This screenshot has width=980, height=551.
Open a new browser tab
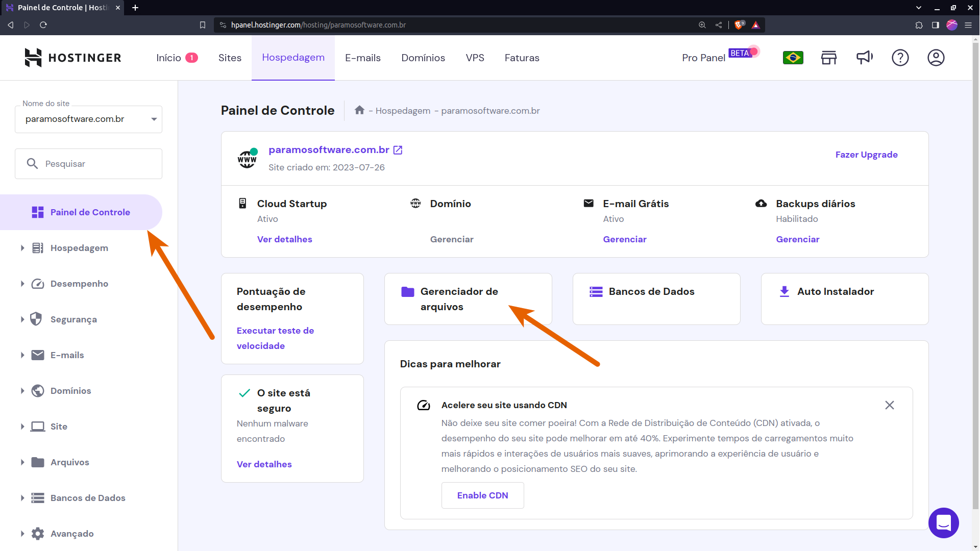coord(135,8)
